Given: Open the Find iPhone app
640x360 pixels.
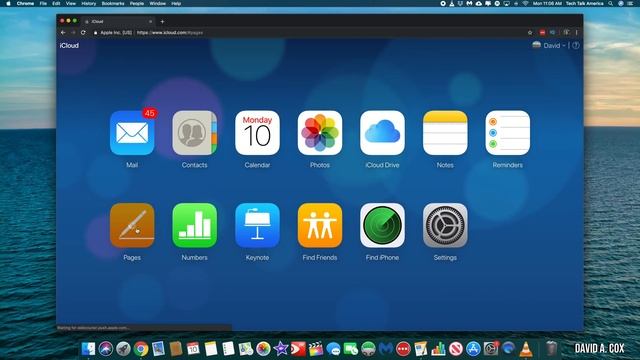Looking at the screenshot, I should (x=382, y=225).
